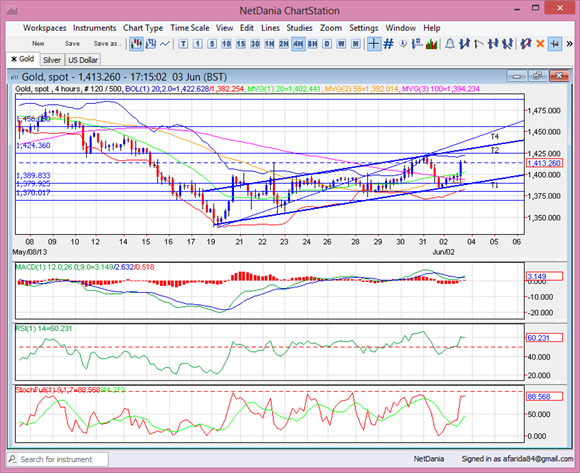This screenshot has height=473, width=580.
Task: Click the NetDania status bar text
Action: point(429,459)
